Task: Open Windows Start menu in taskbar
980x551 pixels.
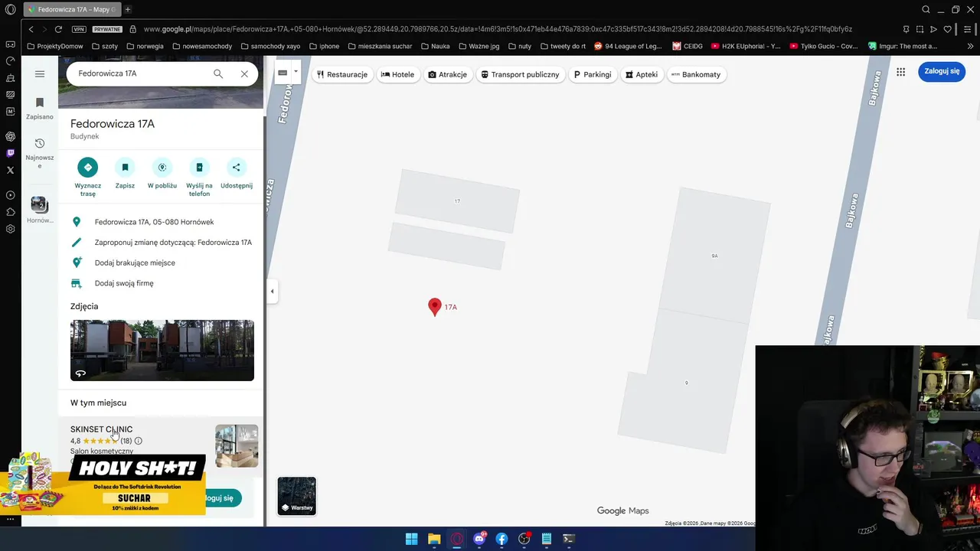Action: (411, 539)
